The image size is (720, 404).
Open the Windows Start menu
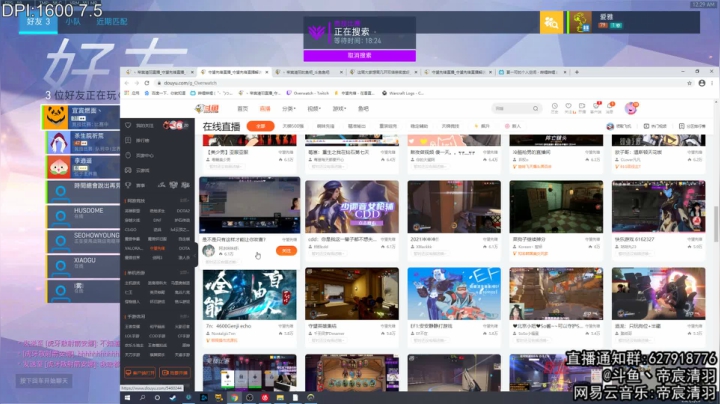pyautogui.click(x=127, y=398)
